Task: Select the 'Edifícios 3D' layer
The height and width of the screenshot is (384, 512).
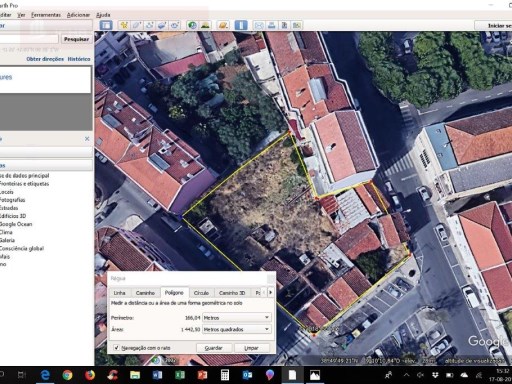Action: click(x=13, y=216)
